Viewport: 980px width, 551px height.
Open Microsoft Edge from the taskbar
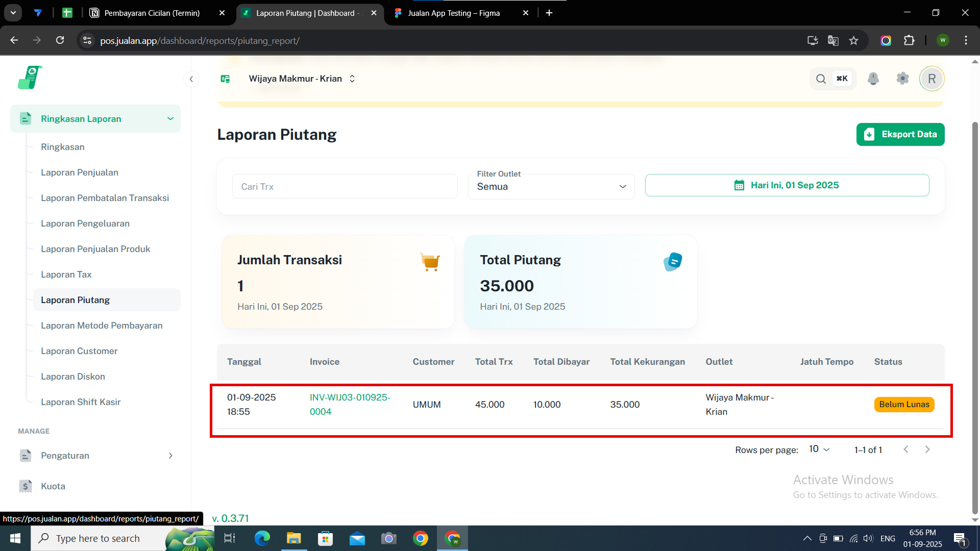tap(262, 538)
